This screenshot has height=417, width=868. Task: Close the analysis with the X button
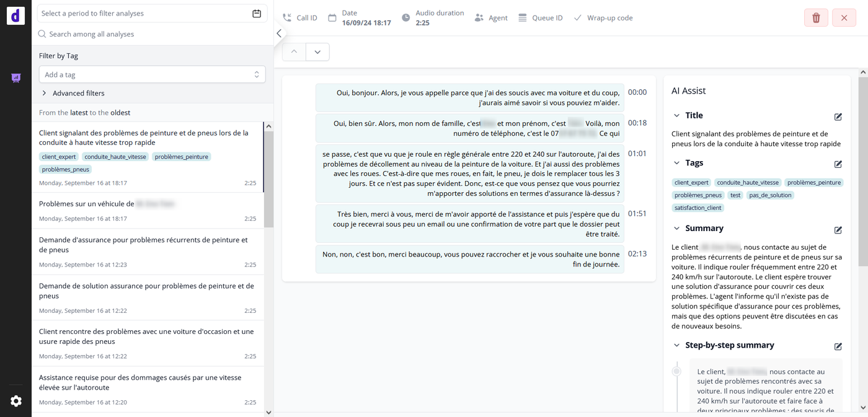(x=844, y=18)
